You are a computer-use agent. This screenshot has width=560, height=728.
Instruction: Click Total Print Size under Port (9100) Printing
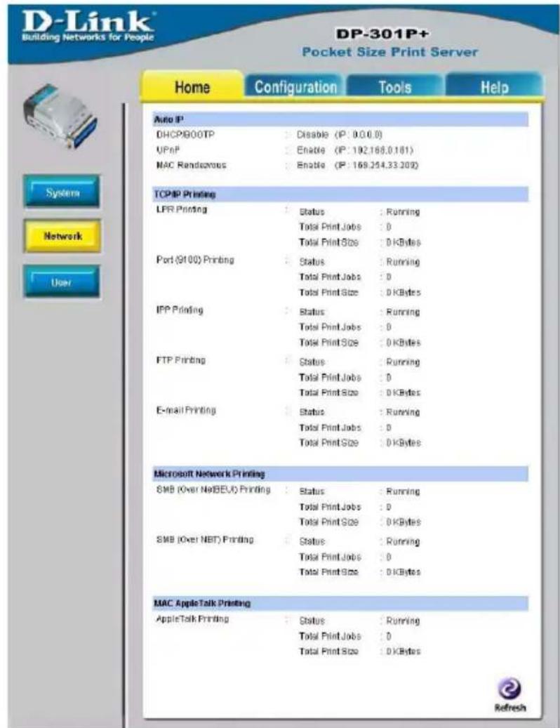coord(328,293)
